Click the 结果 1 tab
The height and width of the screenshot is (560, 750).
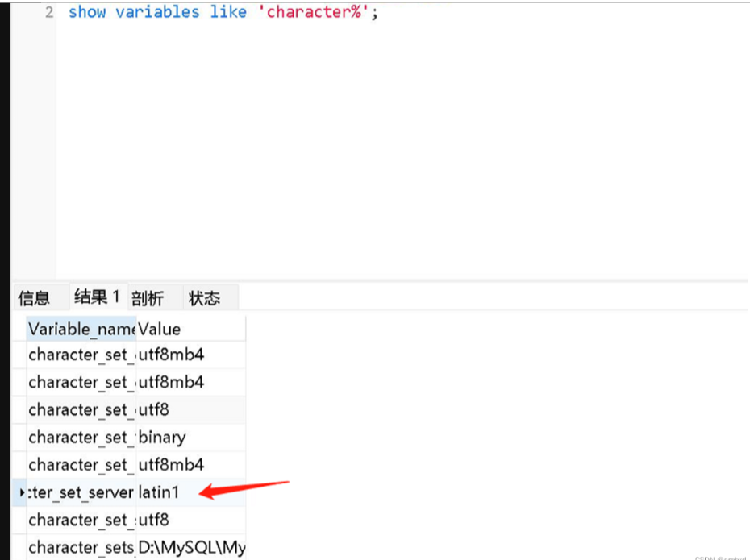coord(96,297)
